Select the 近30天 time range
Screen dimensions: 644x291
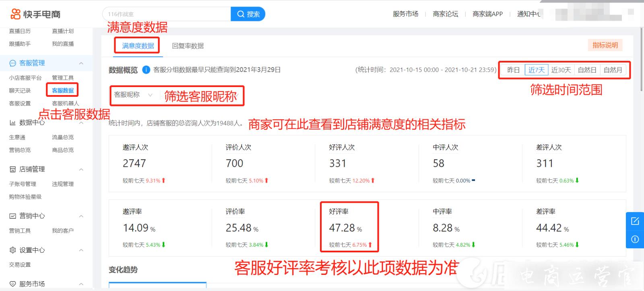pos(561,70)
